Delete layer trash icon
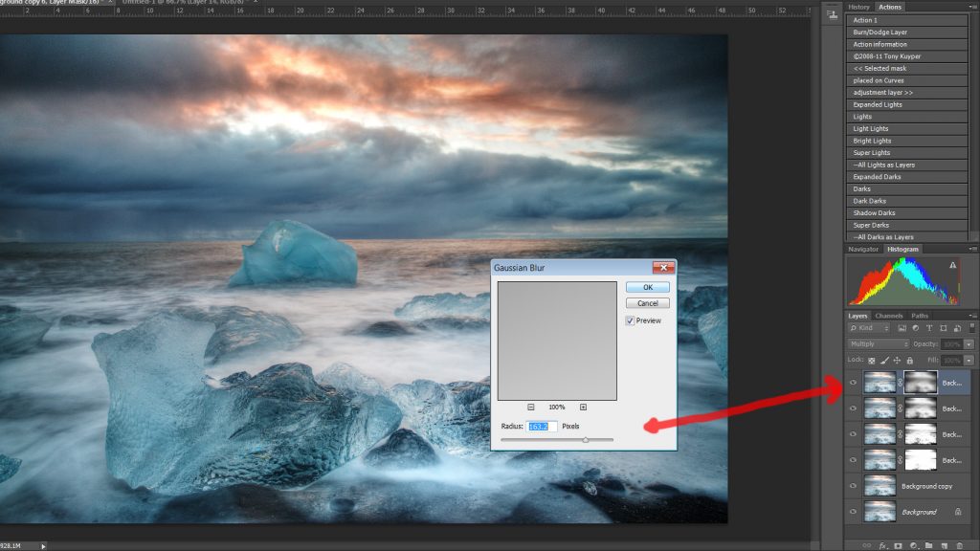 coord(959,545)
